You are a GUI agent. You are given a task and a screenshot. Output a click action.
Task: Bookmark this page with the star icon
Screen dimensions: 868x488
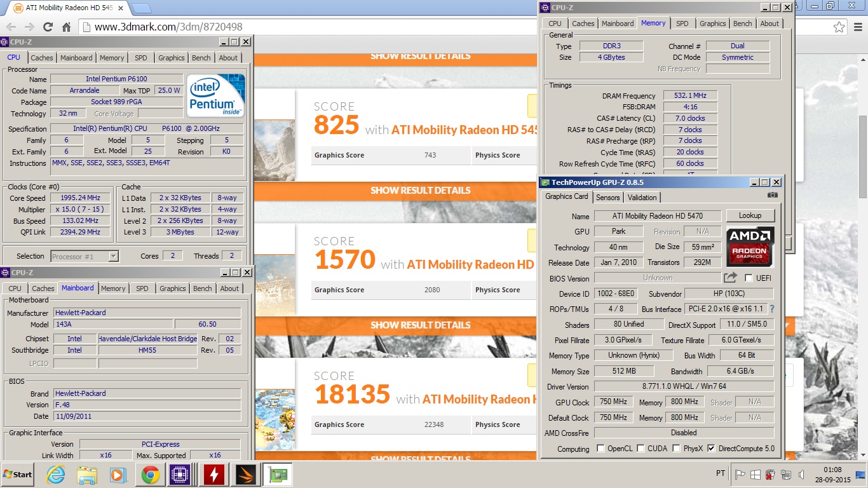[839, 27]
